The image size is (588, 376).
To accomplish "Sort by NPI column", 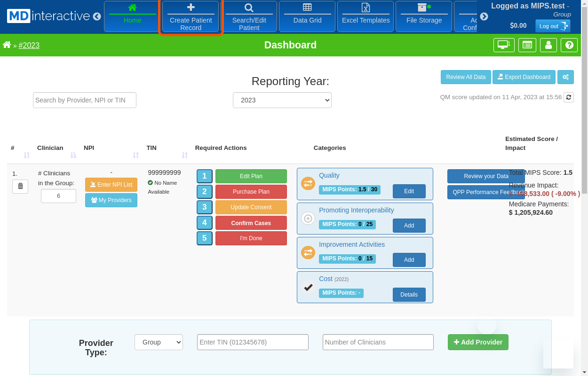I will pyautogui.click(x=136, y=155).
